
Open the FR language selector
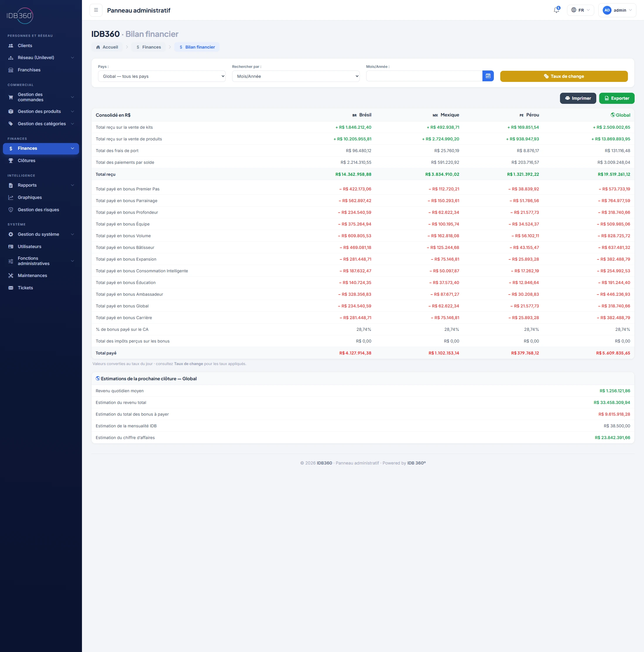[x=580, y=10]
